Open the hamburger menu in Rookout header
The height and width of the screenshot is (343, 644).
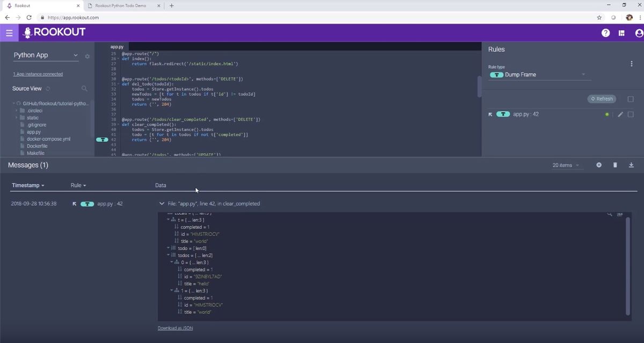click(x=9, y=33)
